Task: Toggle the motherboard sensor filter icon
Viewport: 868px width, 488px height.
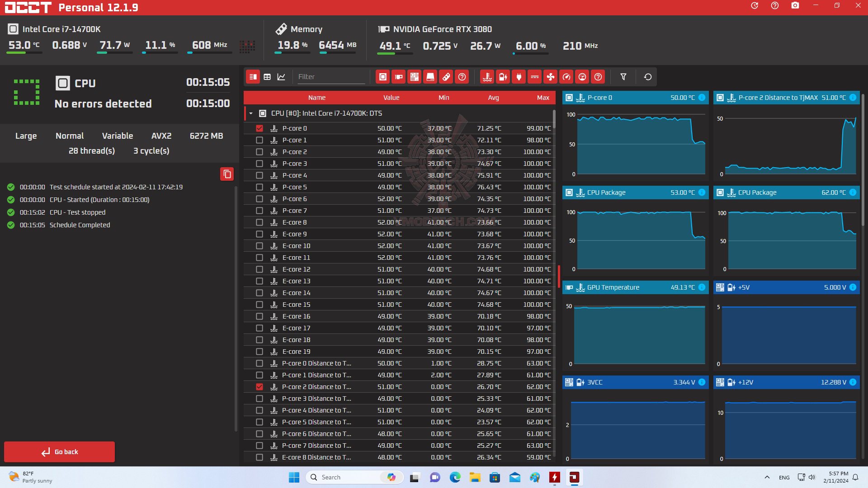Action: click(414, 77)
